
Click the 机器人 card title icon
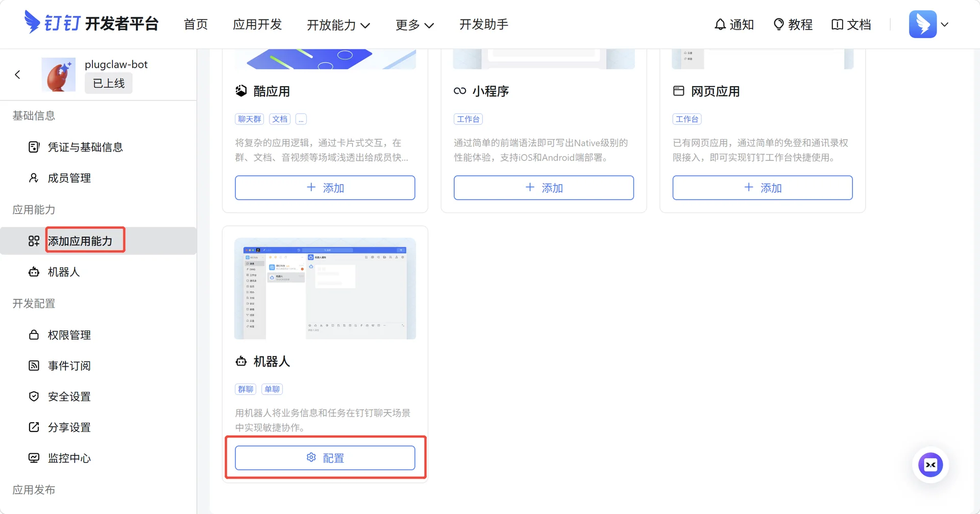[x=241, y=361]
